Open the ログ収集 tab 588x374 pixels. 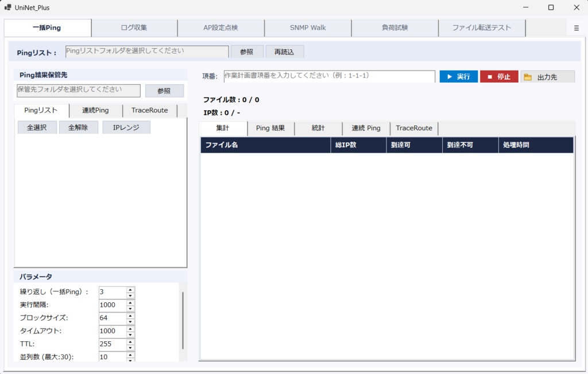[x=134, y=28]
